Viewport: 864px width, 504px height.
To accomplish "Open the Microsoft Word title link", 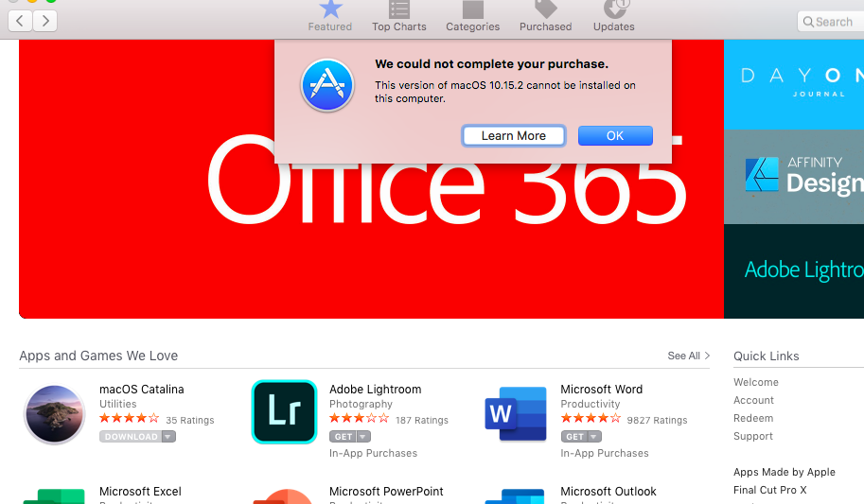I will [x=601, y=389].
